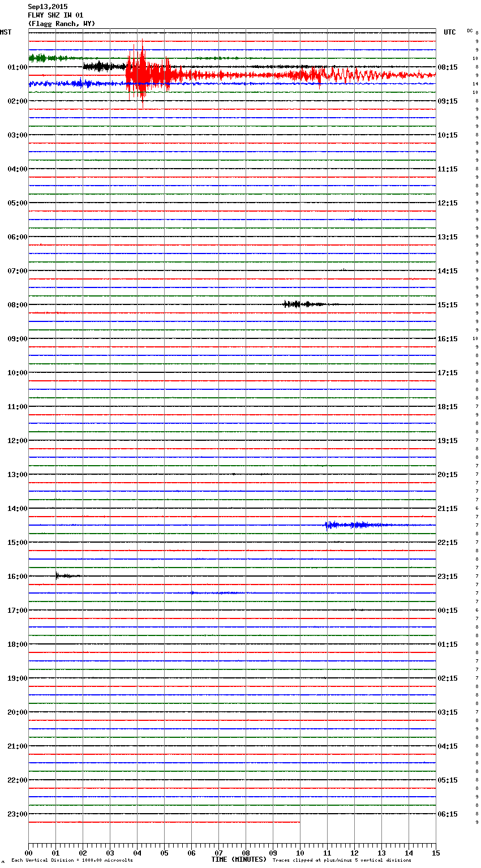Select the 20:00 MST row label
Image resolution: width=481 pixels, height=868 pixels.
point(18,712)
